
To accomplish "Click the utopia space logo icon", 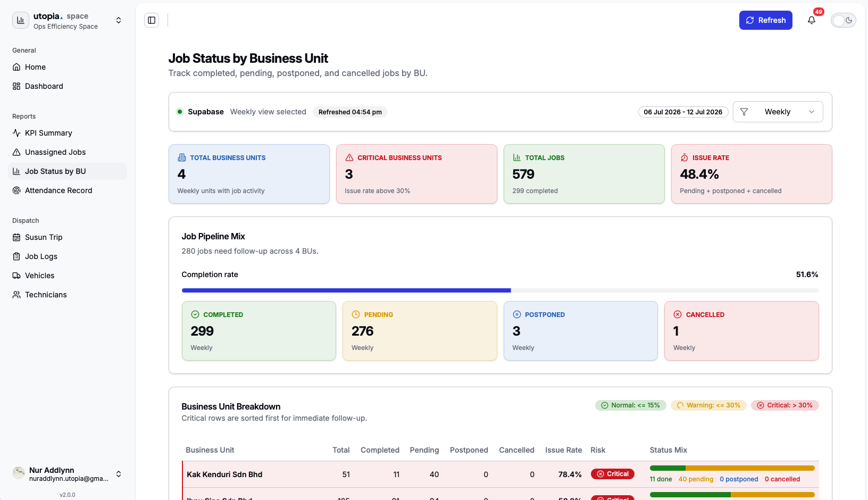I will [21, 20].
